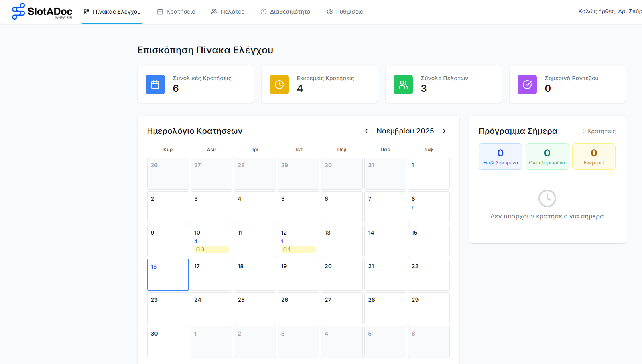Click the yellow clock icon for Εκκρεμείς Κρατήσεις
642x364 pixels.
[279, 85]
